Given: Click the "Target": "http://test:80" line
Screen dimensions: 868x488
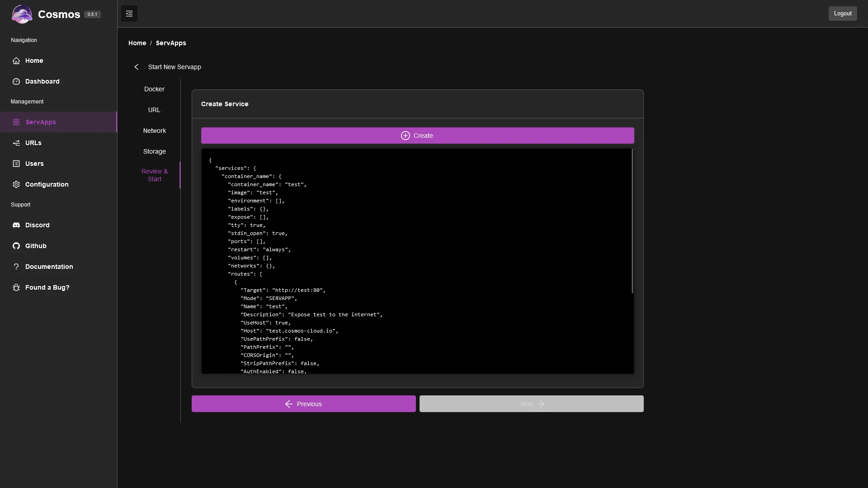Looking at the screenshot, I should pyautogui.click(x=283, y=290).
